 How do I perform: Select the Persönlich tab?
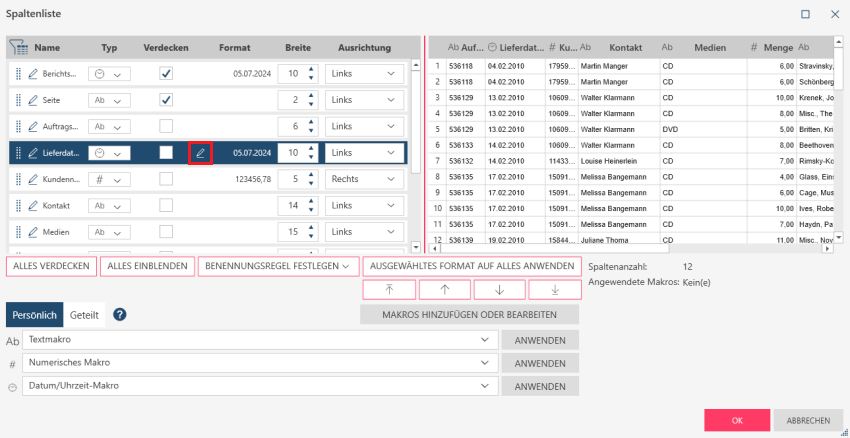coord(35,315)
